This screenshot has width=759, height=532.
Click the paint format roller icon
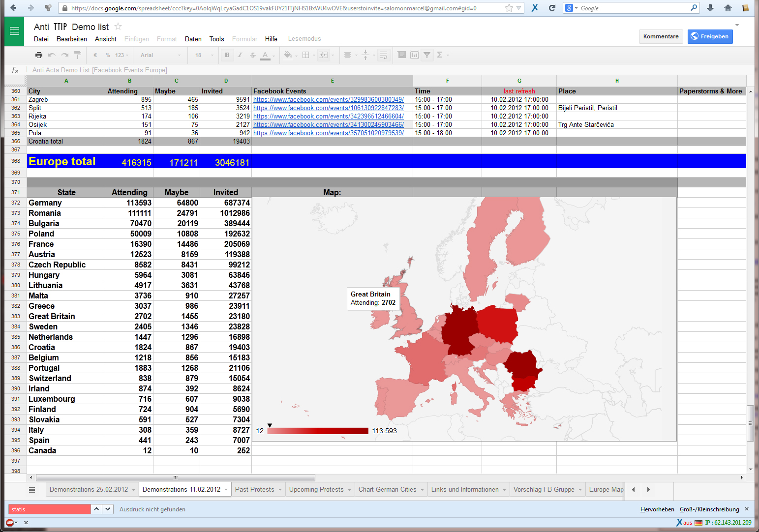77,55
